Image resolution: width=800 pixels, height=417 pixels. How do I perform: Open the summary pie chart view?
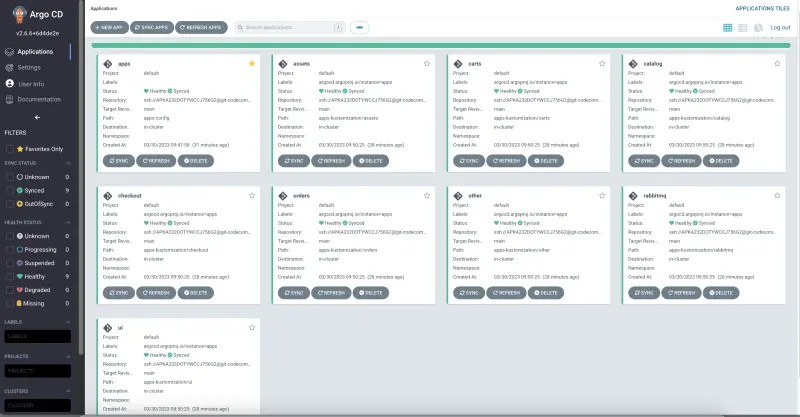click(758, 27)
